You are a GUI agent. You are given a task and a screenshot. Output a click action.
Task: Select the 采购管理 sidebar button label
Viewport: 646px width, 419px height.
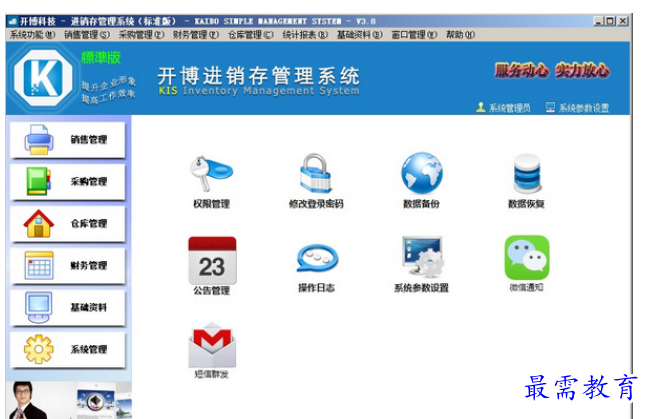click(x=89, y=181)
